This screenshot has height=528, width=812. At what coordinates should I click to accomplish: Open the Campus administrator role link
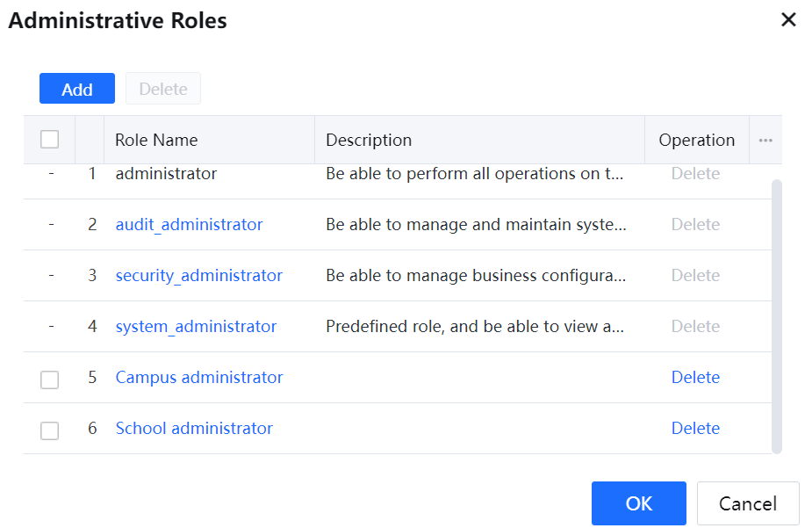click(198, 378)
